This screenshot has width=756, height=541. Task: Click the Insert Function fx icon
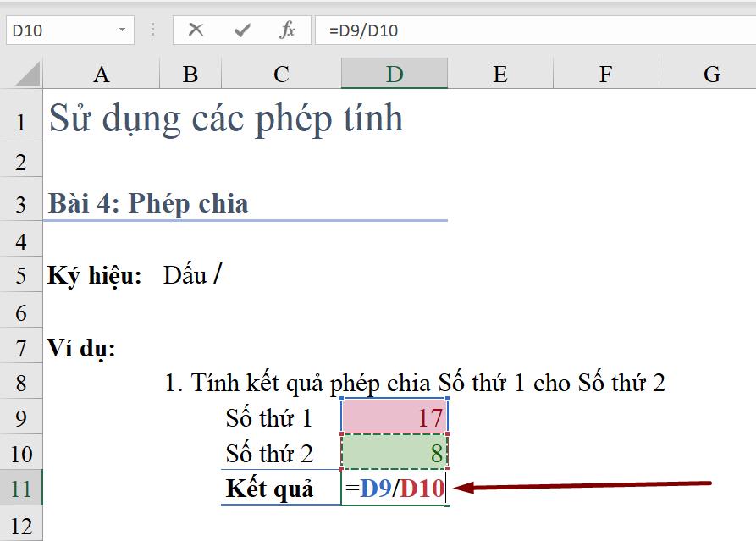(287, 30)
